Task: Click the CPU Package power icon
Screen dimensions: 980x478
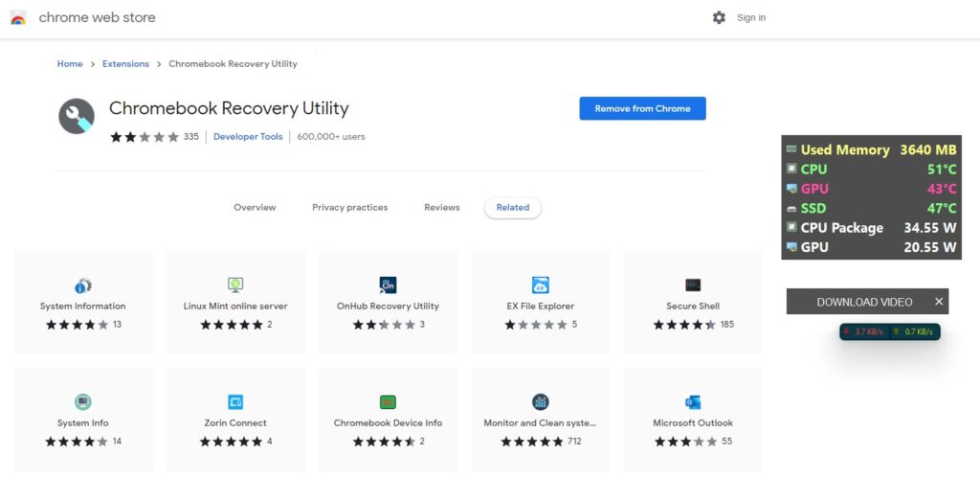Action: coord(791,228)
